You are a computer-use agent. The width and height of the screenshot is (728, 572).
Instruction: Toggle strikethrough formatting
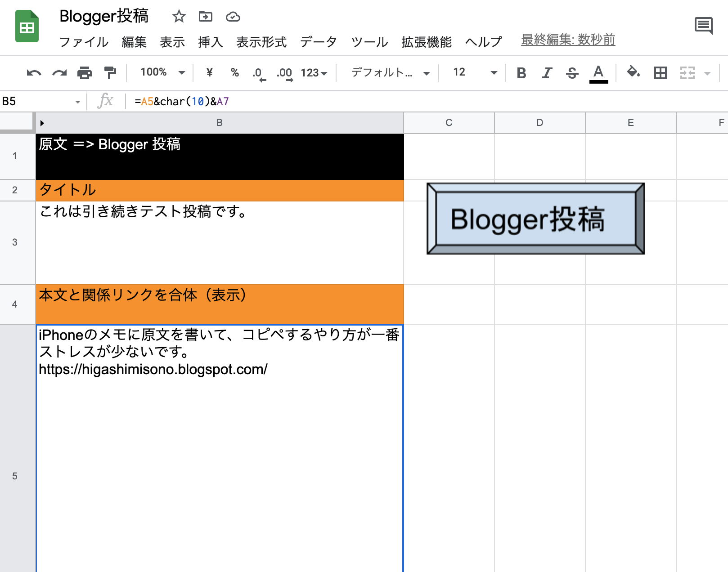pyautogui.click(x=572, y=73)
